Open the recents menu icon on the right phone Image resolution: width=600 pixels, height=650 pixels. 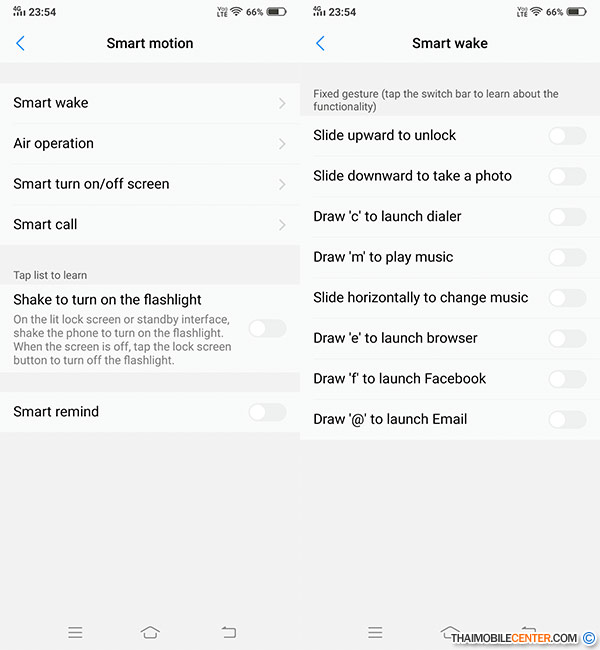(375, 633)
